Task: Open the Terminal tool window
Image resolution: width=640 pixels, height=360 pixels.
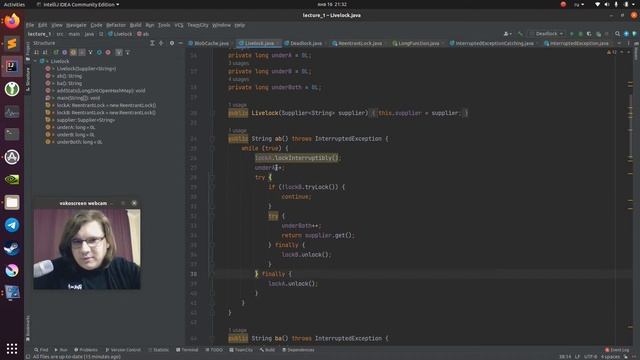Action: pyautogui.click(x=187, y=350)
